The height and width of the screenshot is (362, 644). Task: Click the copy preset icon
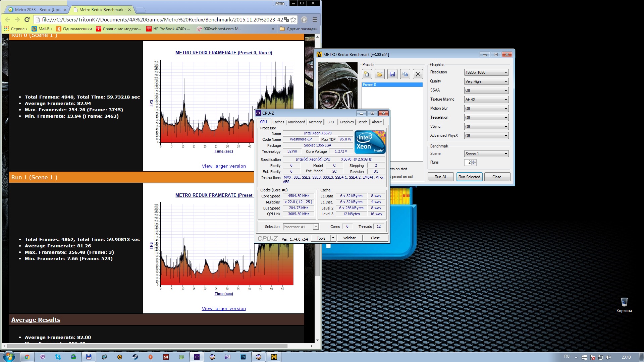[x=405, y=74]
